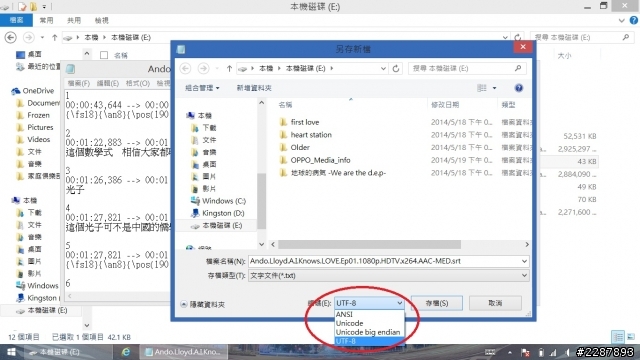The image size is (640, 360).
Task: Choose Unicode big endian encoding
Action: (369, 332)
